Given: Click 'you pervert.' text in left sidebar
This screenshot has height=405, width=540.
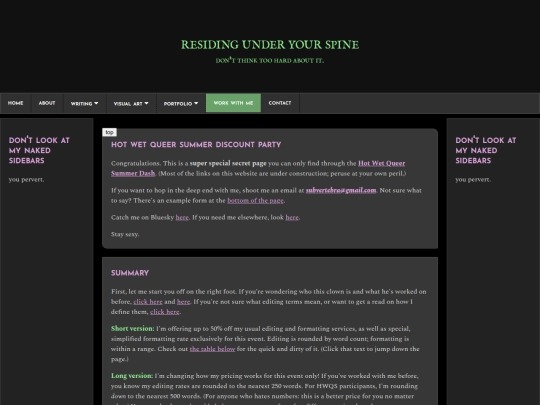Looking at the screenshot, I should click(x=26, y=179).
